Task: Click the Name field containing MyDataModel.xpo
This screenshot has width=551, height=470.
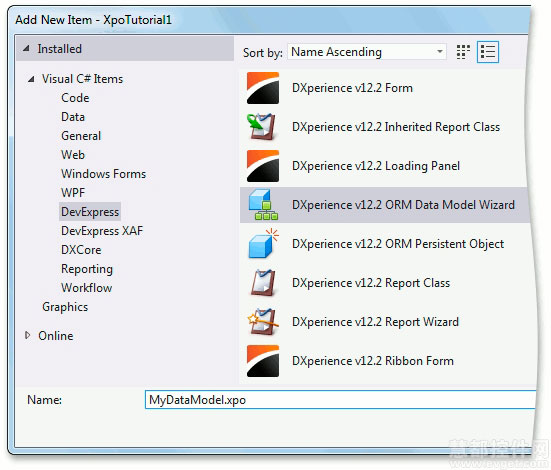Action: (x=340, y=400)
